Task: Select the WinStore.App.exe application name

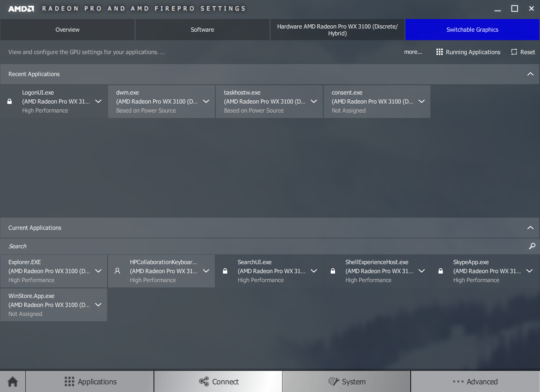Action: point(31,296)
